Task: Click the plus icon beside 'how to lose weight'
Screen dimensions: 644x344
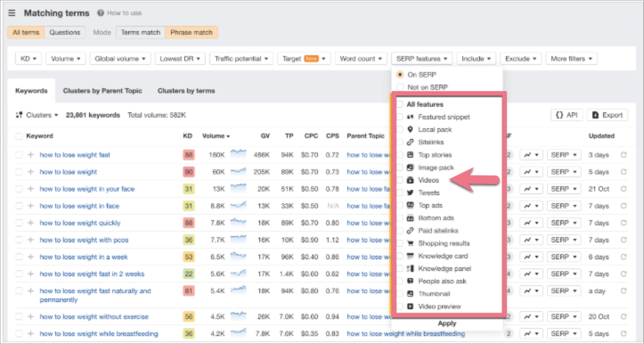Action: click(31, 171)
